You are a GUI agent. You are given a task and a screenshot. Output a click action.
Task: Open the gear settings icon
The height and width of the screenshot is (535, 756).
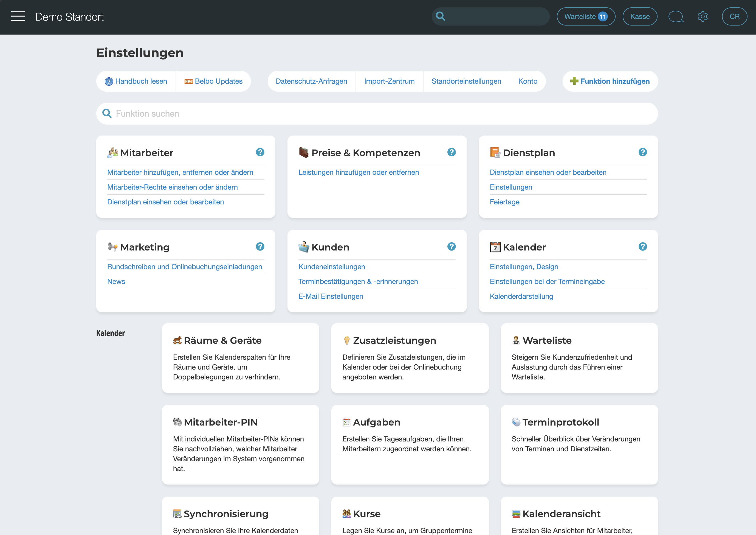(x=703, y=16)
